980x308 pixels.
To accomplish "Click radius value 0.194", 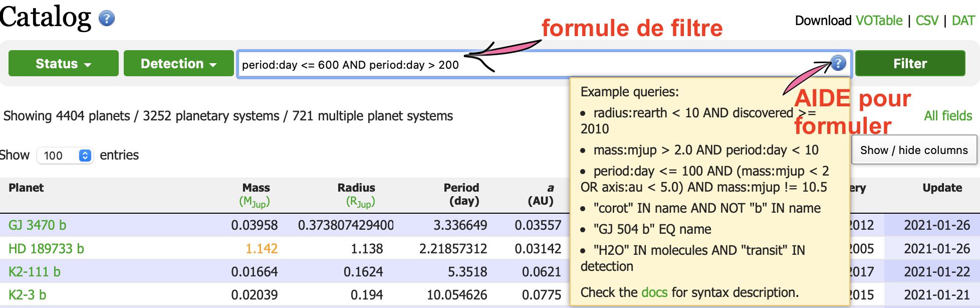I will click(x=367, y=295).
